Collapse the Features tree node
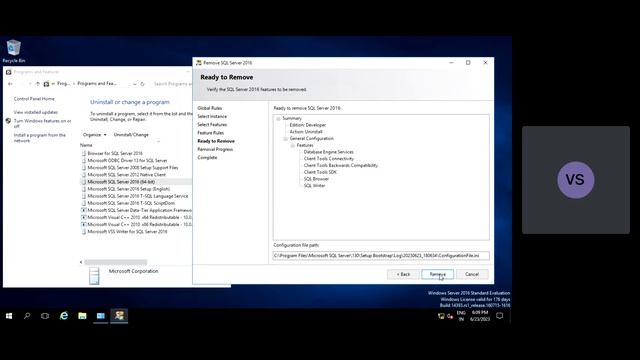640x360 pixels. click(292, 145)
